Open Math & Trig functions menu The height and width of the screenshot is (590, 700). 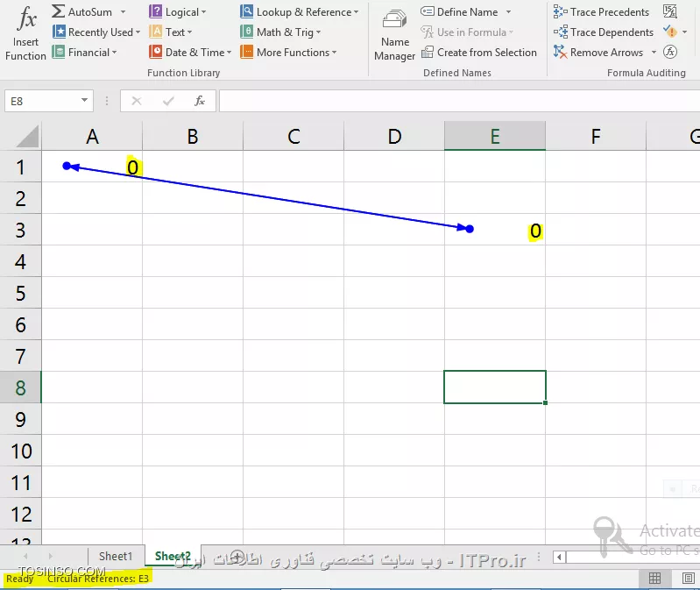coord(280,32)
